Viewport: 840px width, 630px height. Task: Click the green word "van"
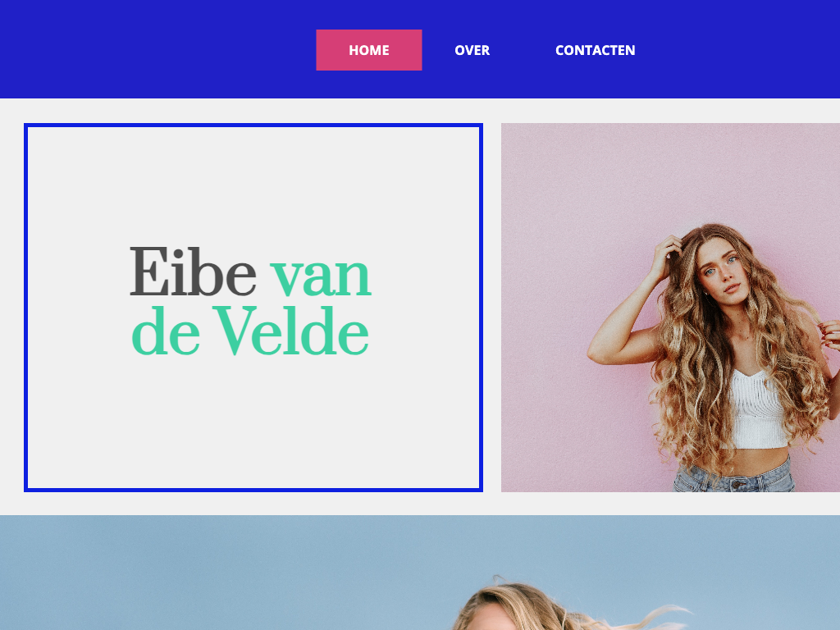pos(321,277)
